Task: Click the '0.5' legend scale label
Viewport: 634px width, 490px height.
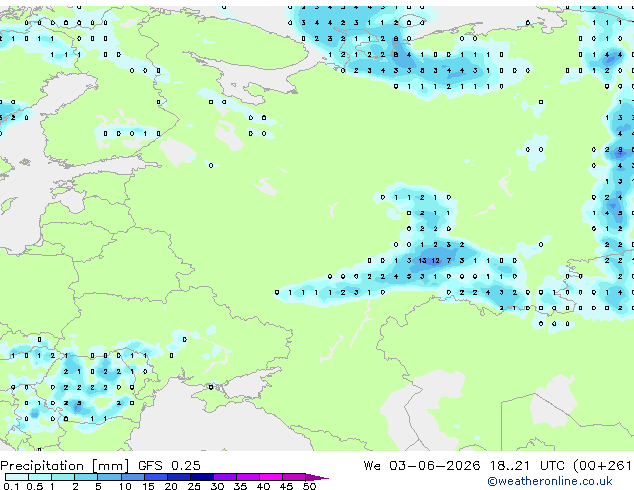Action: pyautogui.click(x=35, y=486)
